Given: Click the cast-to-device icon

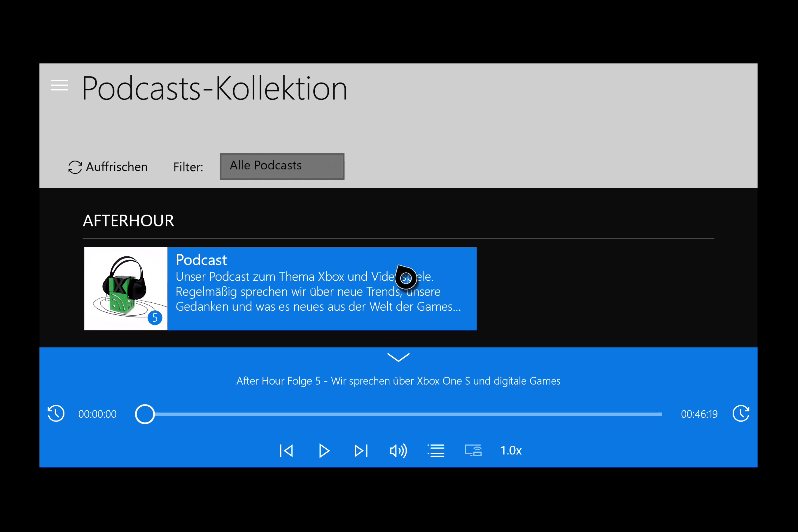Looking at the screenshot, I should click(473, 451).
